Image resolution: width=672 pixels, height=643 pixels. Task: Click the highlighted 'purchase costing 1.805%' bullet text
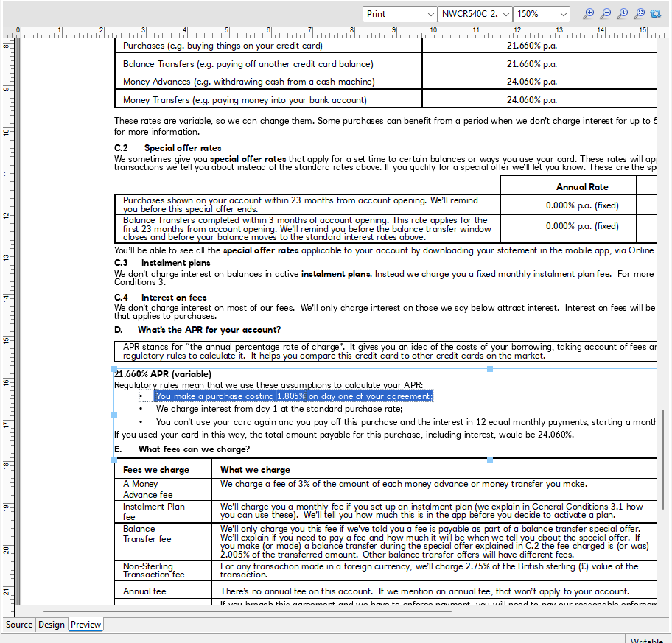point(293,396)
